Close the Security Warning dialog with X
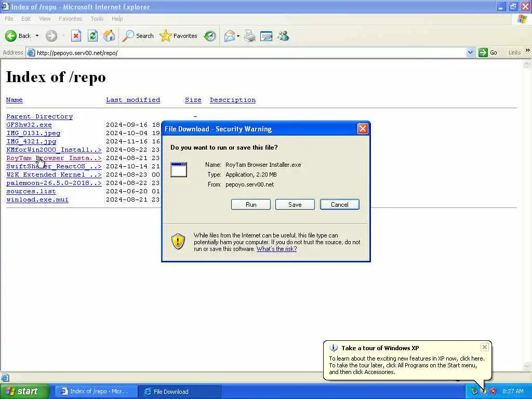This screenshot has width=532, height=399. point(363,129)
